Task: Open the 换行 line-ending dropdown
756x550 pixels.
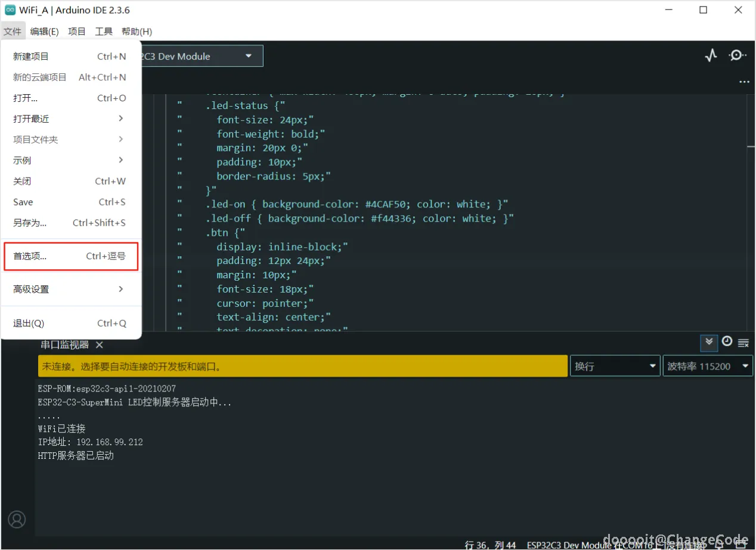Action: [x=615, y=366]
